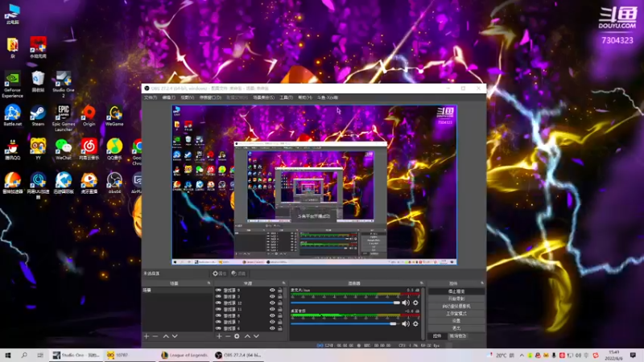Open source properties gear in Sources toolbar
Screen dimensions: 644x362
point(237,336)
